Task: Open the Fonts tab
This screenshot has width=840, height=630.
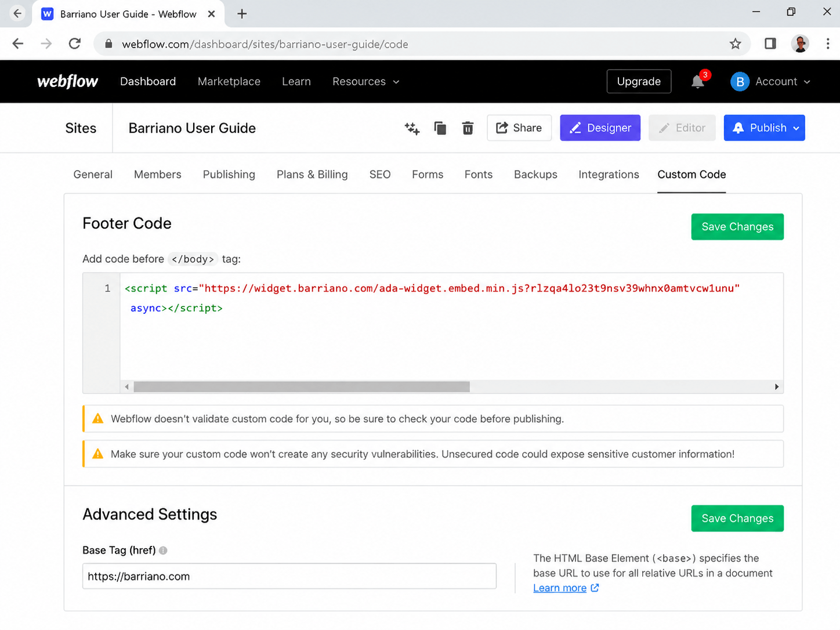Action: [x=479, y=175]
